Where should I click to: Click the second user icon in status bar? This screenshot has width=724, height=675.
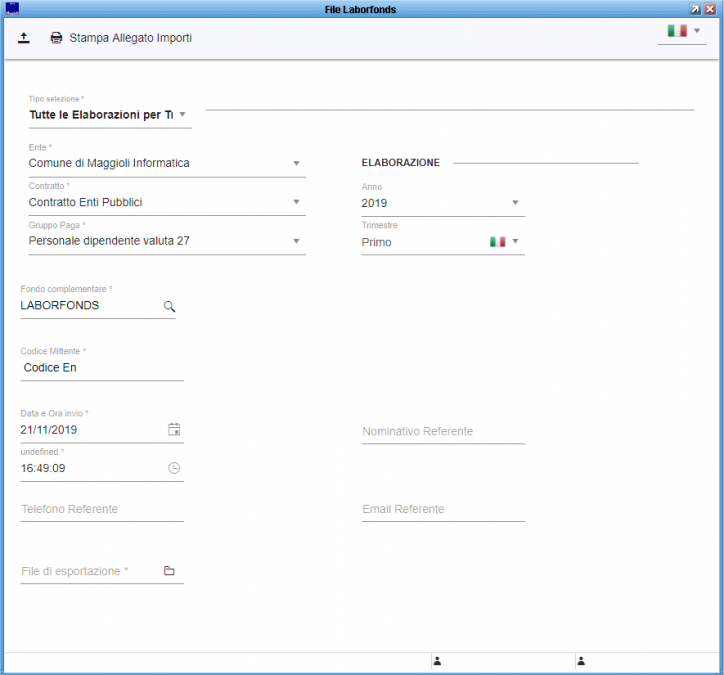[581, 661]
